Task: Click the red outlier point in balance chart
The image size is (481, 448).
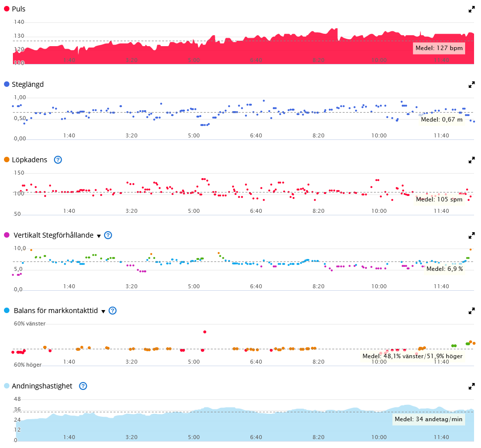Action: (205, 332)
